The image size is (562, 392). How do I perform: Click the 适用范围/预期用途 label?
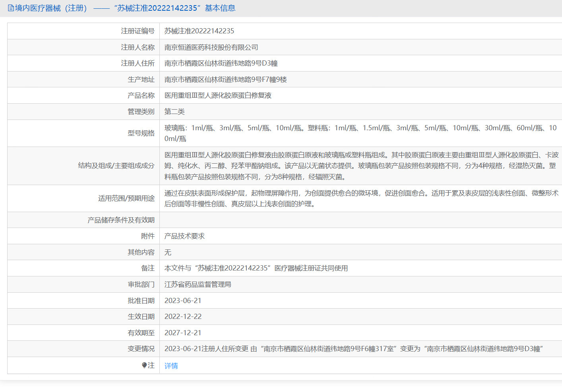(126, 198)
